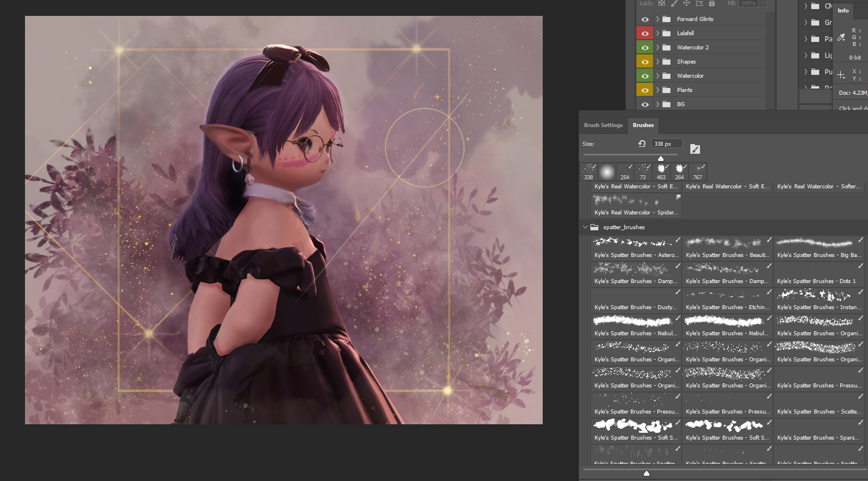Viewport: 868px width, 481px height.
Task: Click the lock all icon in the Layers panel
Action: [711, 3]
